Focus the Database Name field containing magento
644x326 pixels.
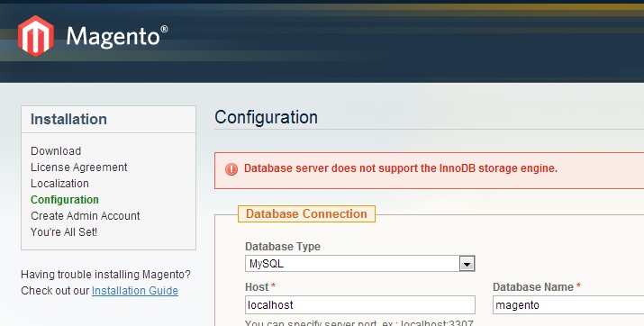(568, 305)
